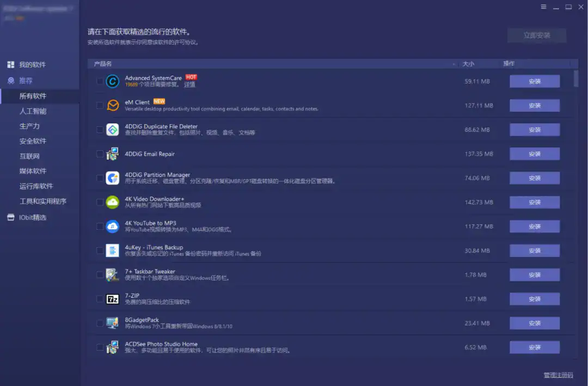The image size is (588, 386).
Task: Install 4K YouTube to MP3
Action: 535,226
